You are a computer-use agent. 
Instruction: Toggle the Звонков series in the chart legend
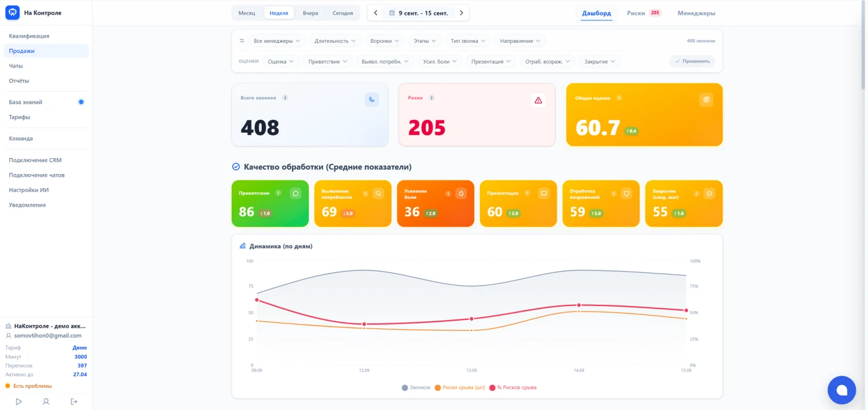coord(416,387)
